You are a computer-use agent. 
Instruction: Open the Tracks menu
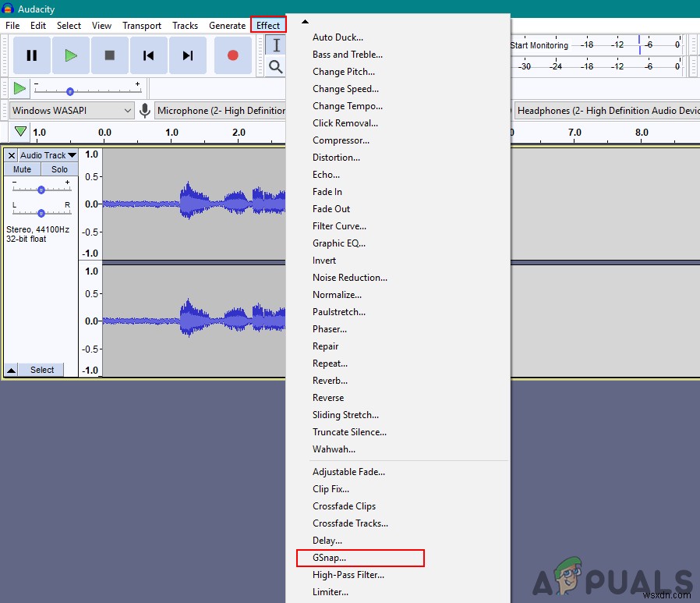pos(185,25)
